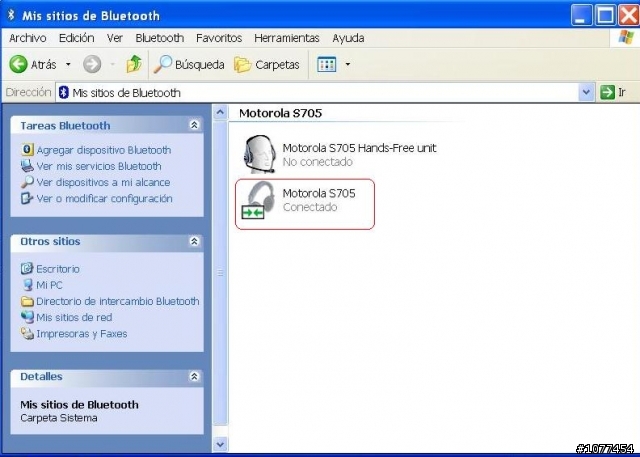The width and height of the screenshot is (640, 457).
Task: Click the Impresoras y Faxes printer icon
Action: [x=27, y=333]
